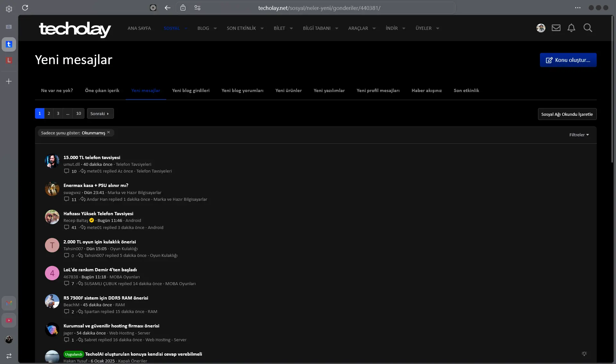Switch to the Yeni blog girdileri tab
Image resolution: width=616 pixels, height=364 pixels.
[x=191, y=90]
